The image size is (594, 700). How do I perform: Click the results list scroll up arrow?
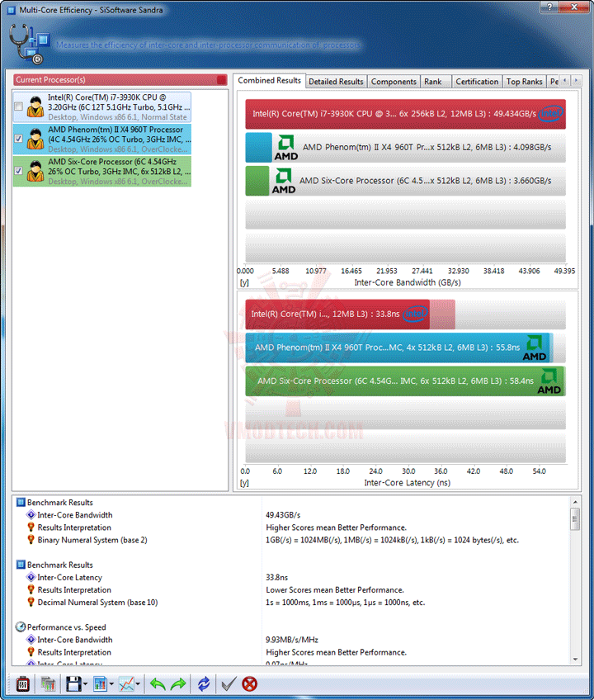tap(575, 502)
